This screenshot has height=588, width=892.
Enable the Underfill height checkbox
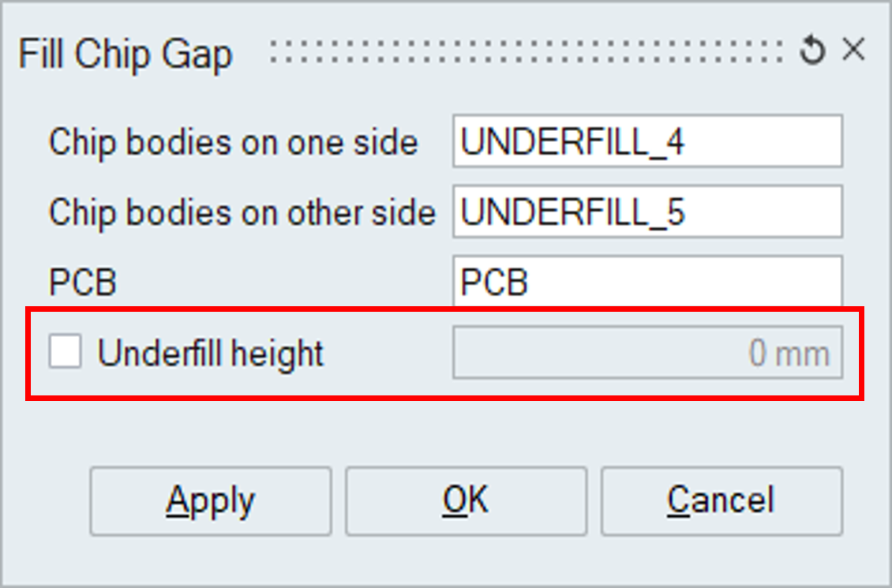[65, 351]
